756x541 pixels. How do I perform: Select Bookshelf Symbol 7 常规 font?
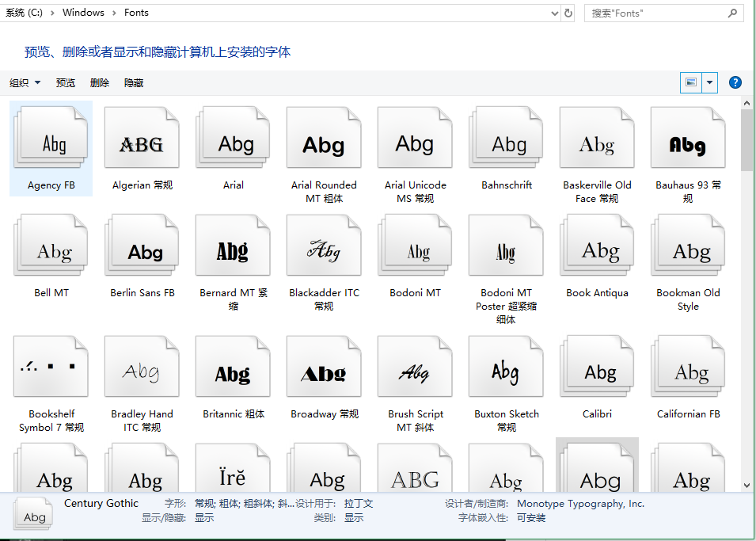[51, 366]
